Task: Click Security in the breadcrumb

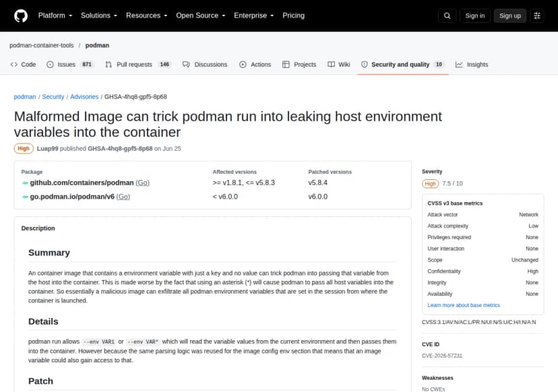Action: 53,97
